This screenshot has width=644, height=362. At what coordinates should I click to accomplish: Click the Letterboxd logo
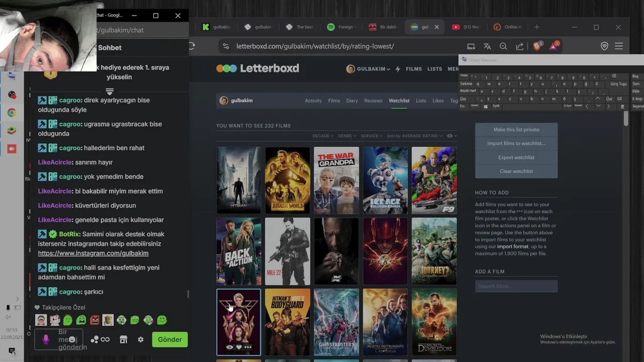click(x=258, y=68)
